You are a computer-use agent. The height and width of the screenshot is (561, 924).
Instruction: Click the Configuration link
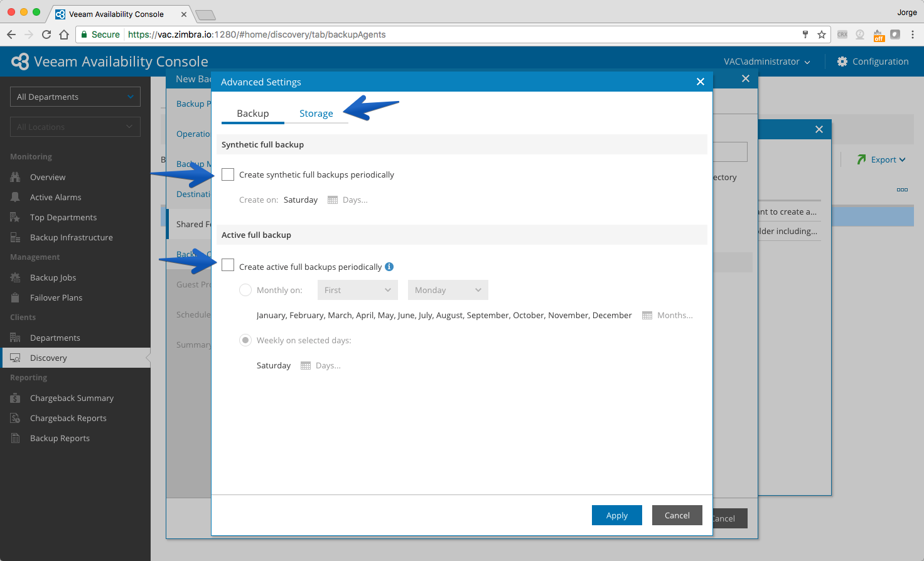tap(881, 61)
